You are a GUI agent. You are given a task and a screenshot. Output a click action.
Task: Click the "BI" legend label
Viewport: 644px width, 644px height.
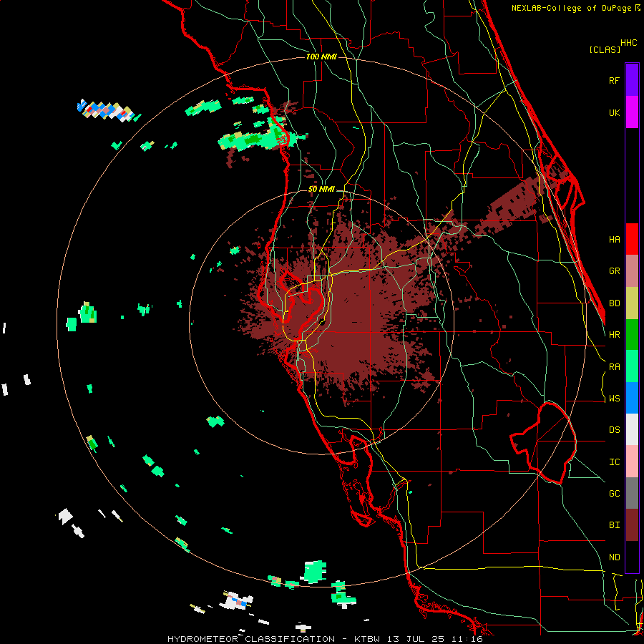tap(614, 525)
